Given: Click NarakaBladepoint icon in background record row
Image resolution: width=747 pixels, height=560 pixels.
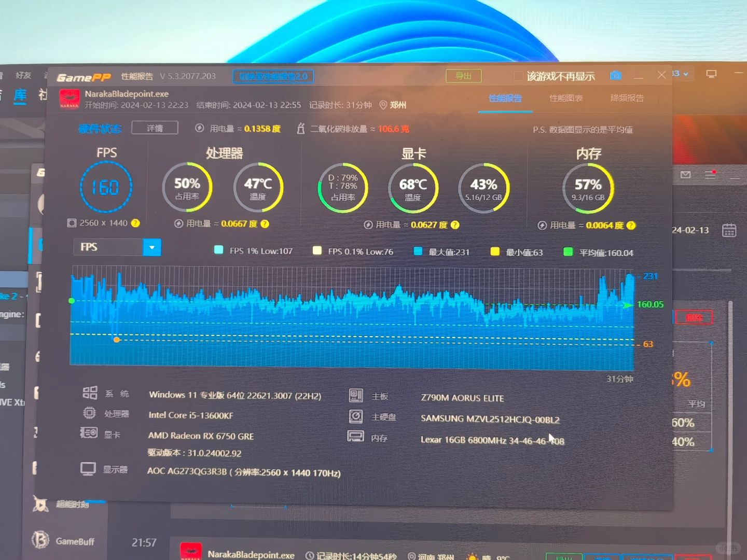Looking at the screenshot, I should (x=190, y=551).
